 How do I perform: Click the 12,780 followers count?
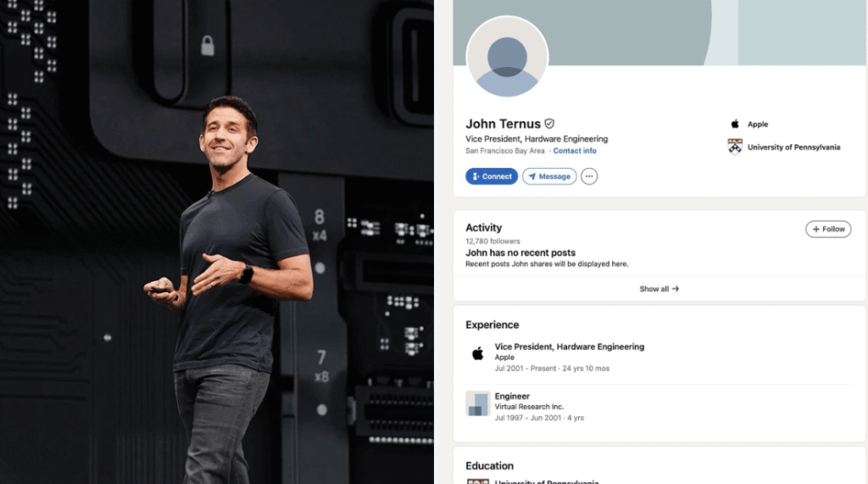click(x=492, y=242)
